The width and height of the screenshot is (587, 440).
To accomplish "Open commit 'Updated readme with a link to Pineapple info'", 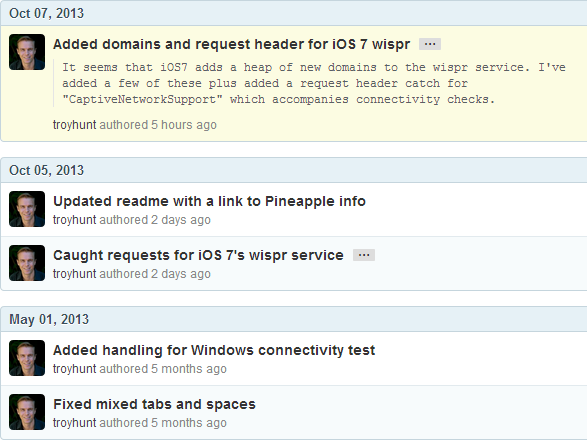I will tap(209, 201).
